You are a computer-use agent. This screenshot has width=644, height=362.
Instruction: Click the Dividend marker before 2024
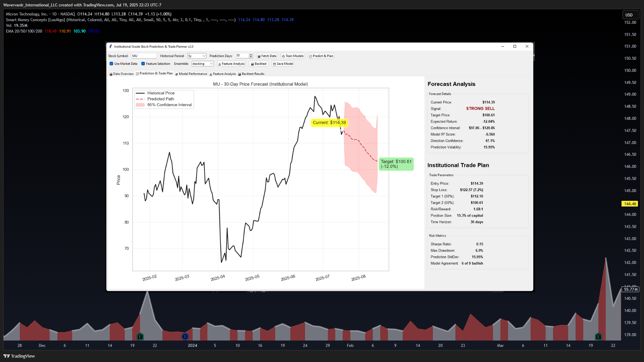(x=185, y=336)
